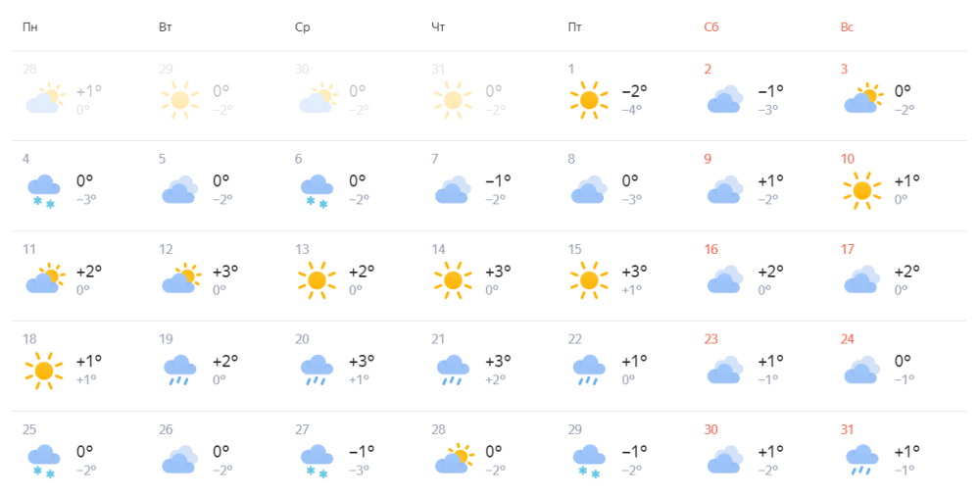Screen dimensions: 980x499
Task: Click the −2° temperature on day 1
Action: pyautogui.click(x=634, y=91)
